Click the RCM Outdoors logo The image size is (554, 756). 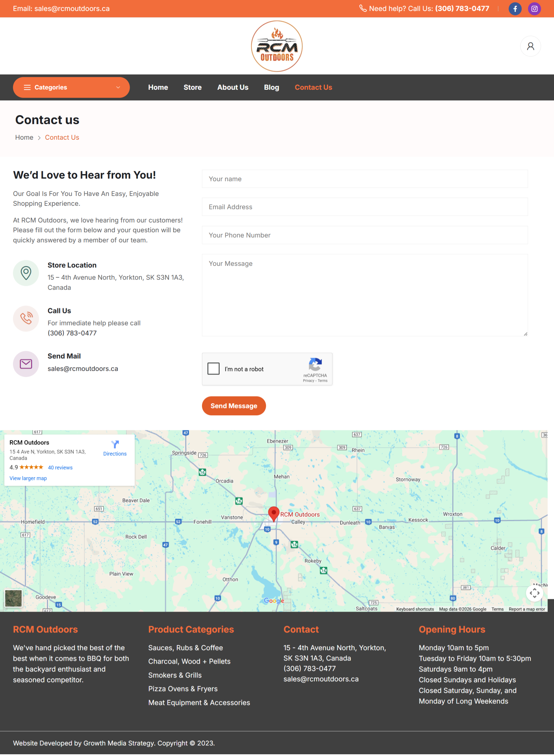[x=277, y=46]
